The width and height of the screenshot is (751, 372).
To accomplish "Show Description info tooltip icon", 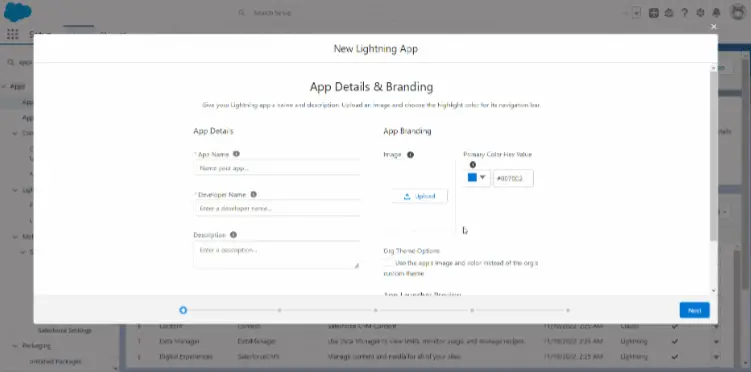I will click(x=233, y=235).
